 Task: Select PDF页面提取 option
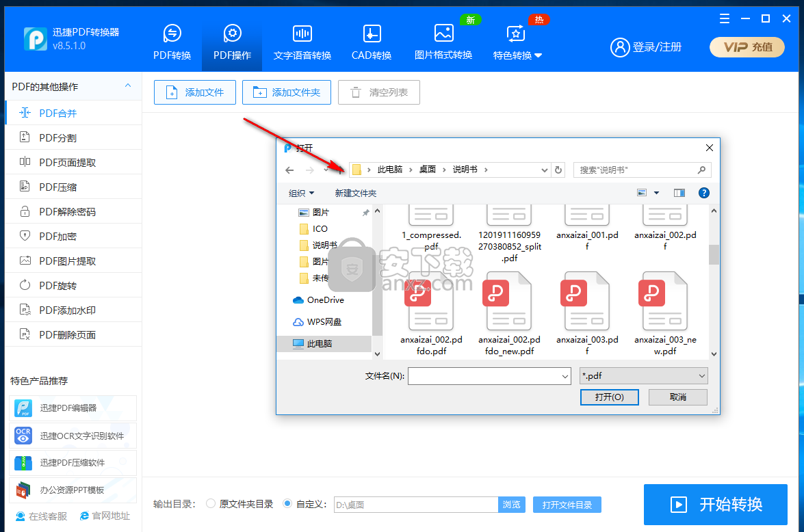click(x=73, y=162)
